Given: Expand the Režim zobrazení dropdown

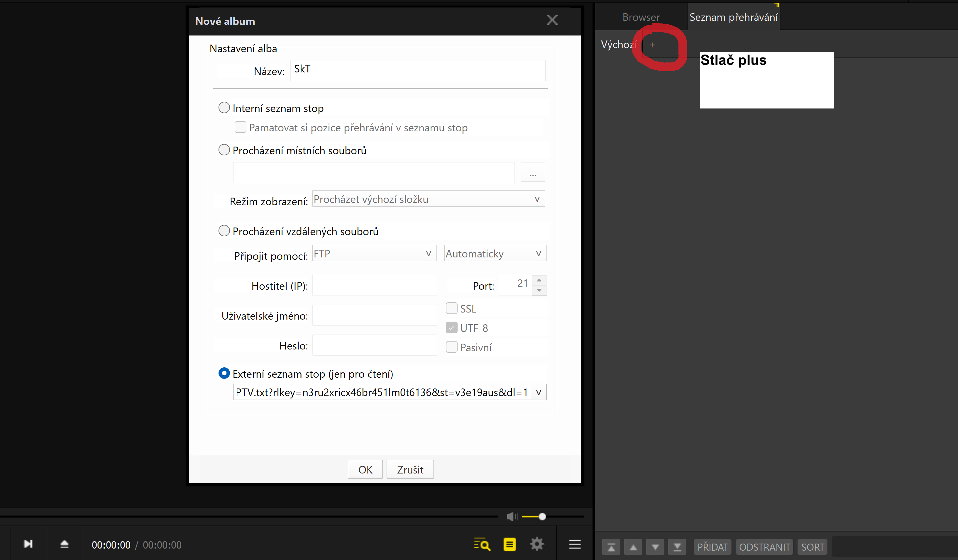Looking at the screenshot, I should (536, 199).
